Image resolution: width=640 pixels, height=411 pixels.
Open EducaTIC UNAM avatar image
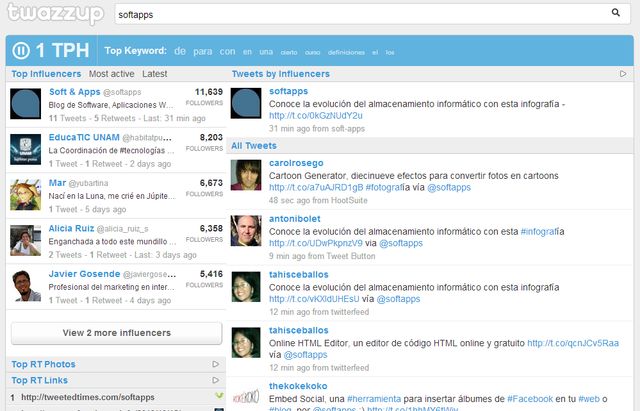25,149
